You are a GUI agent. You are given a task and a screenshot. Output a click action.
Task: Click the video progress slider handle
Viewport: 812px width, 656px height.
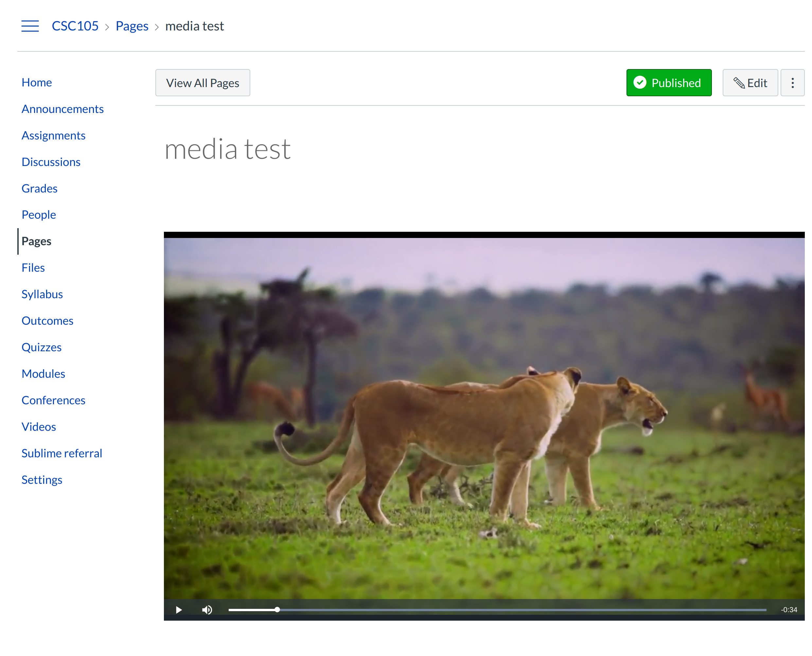277,610
